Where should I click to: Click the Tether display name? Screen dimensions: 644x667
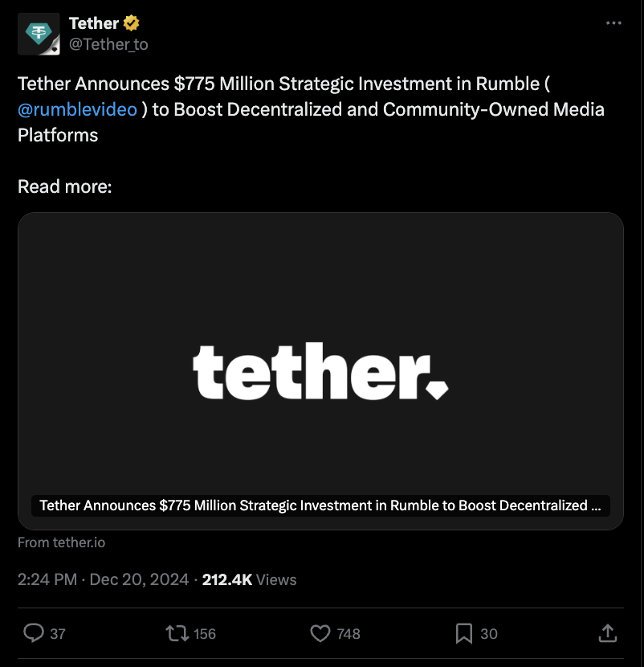pos(93,24)
